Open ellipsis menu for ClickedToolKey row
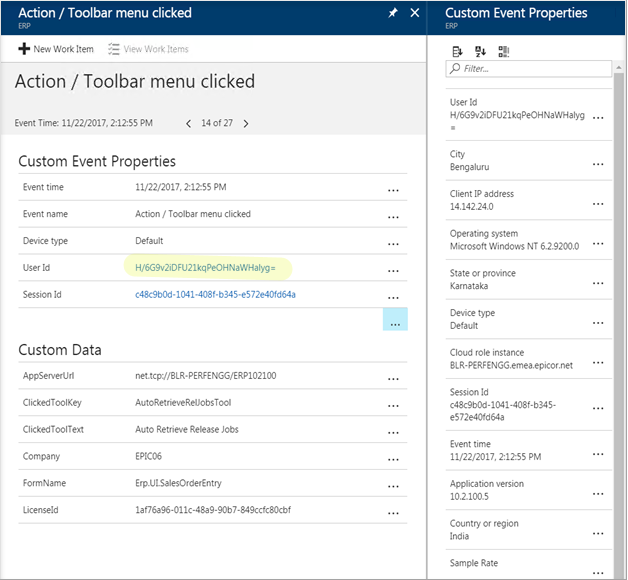The width and height of the screenshot is (628, 580). coord(393,406)
